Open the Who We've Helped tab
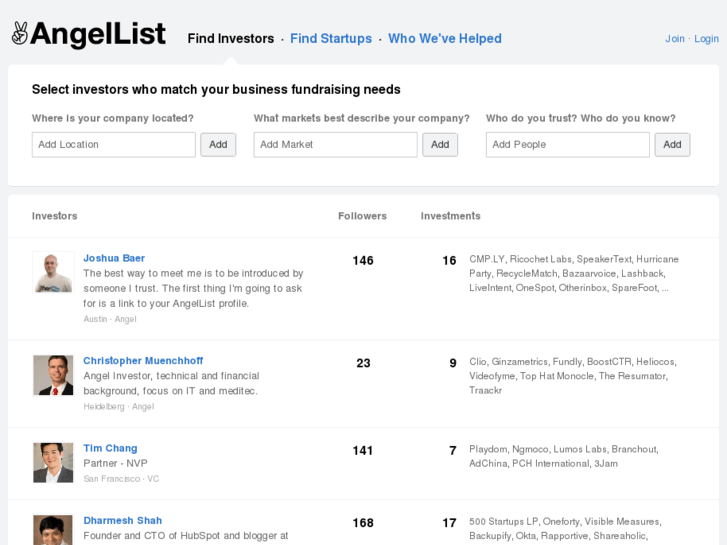Image resolution: width=727 pixels, height=545 pixels. [445, 39]
